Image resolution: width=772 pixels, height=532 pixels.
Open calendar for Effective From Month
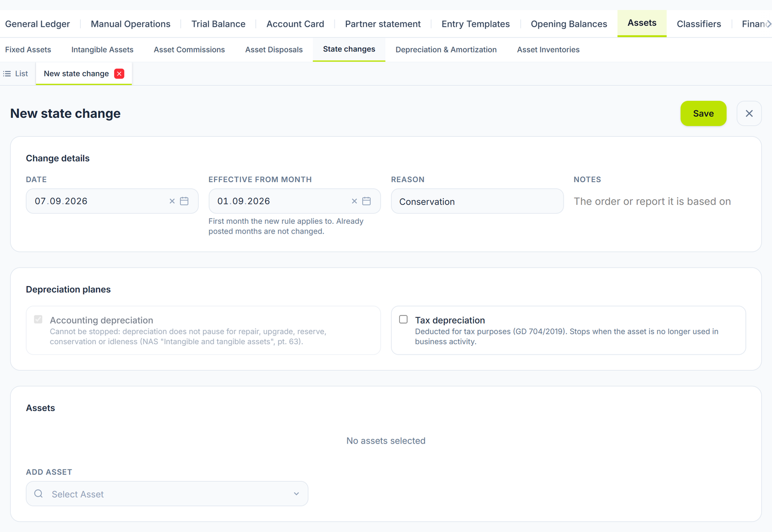[366, 201]
